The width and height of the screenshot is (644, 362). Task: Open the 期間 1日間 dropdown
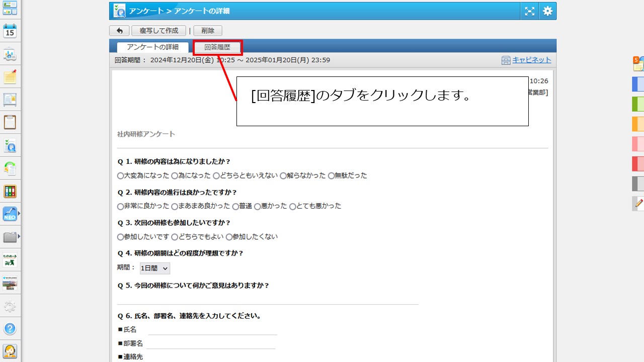click(x=155, y=268)
